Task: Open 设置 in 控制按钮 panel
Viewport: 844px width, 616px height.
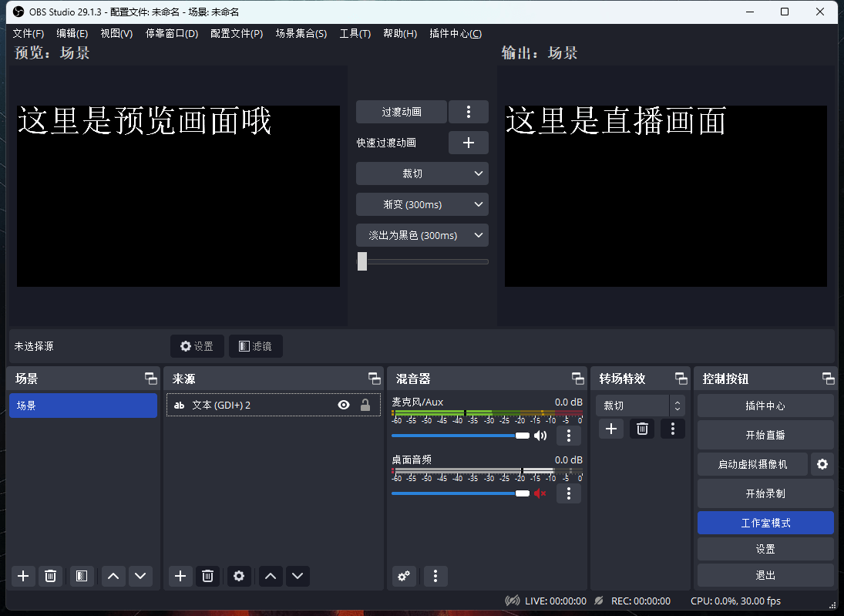Action: 765,549
